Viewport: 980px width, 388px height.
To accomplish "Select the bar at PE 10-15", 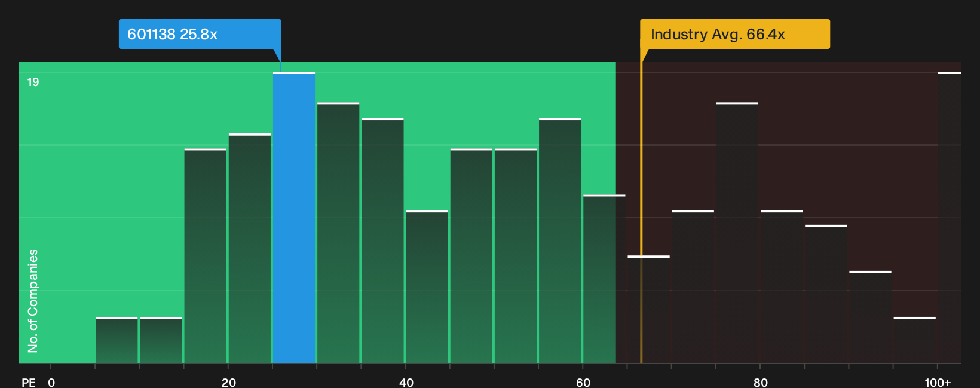I will click(161, 340).
